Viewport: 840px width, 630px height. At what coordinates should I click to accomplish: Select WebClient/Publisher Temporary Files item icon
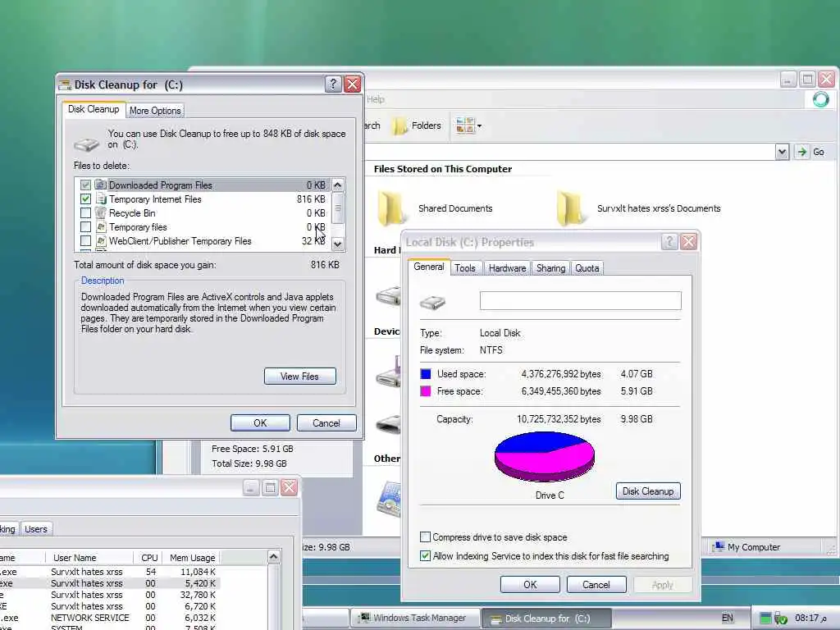tap(101, 240)
